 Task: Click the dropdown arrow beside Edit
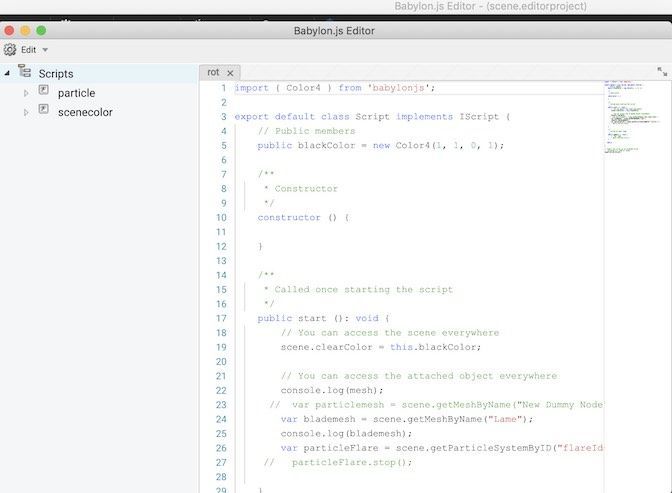[x=45, y=50]
